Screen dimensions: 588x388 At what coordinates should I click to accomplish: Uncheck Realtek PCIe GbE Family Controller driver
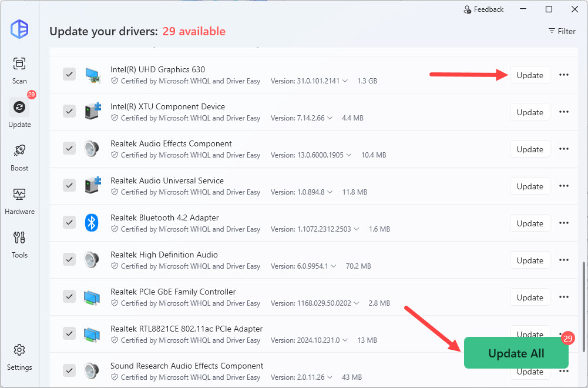click(69, 296)
